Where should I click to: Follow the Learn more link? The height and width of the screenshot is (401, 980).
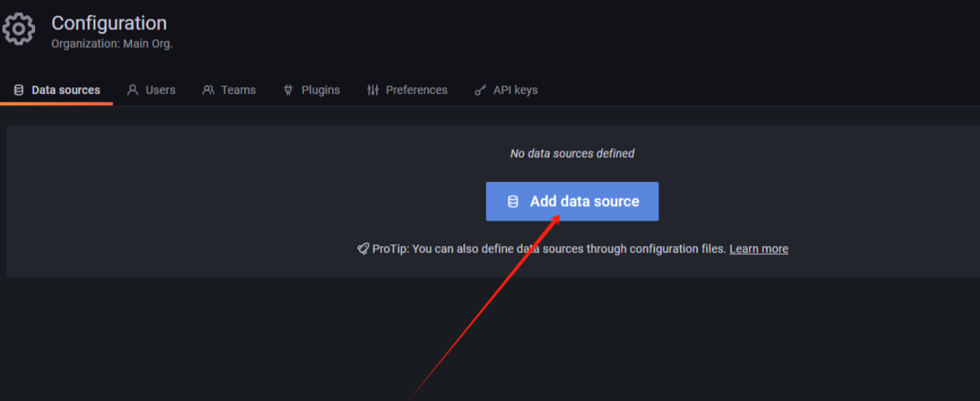[759, 249]
